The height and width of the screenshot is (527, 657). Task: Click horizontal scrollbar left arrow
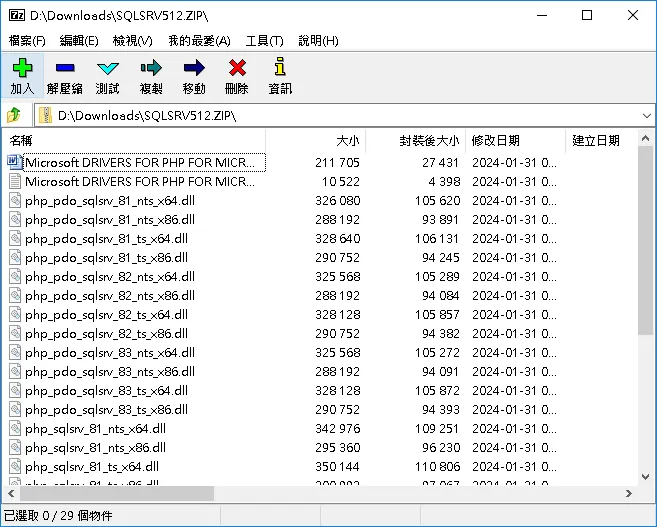(x=11, y=494)
